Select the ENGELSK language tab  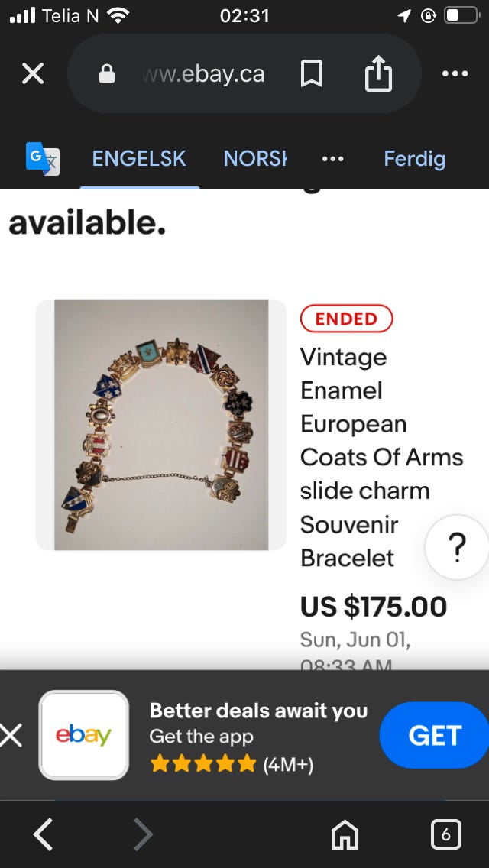coord(139,159)
